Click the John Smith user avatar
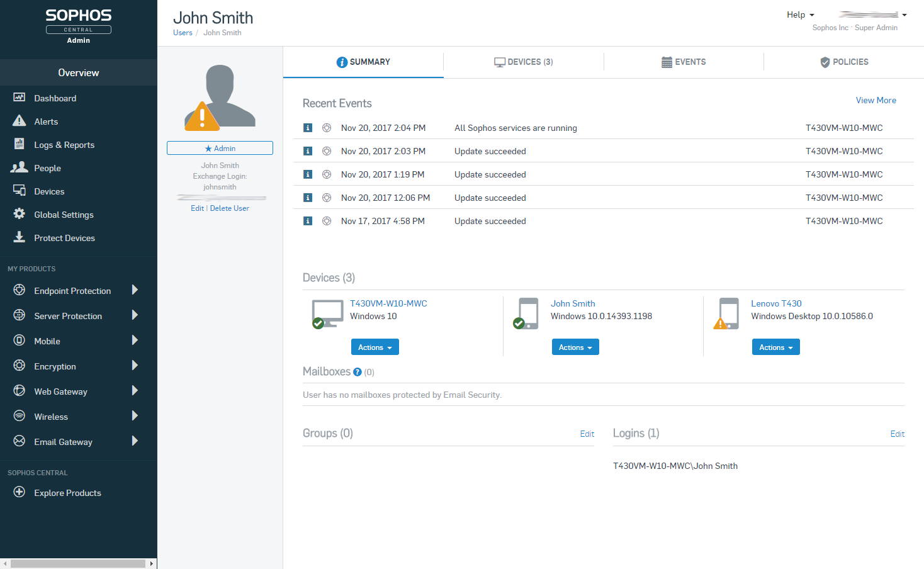The image size is (924, 569). (220, 98)
